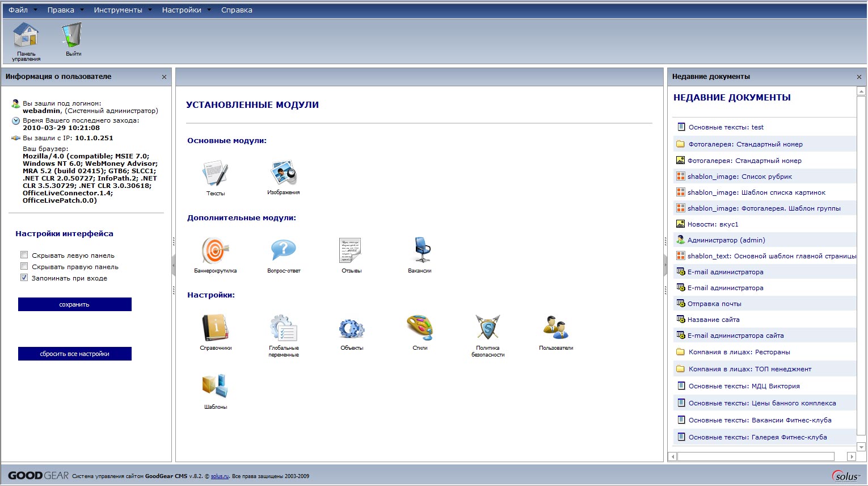This screenshot has height=486, width=868.
Task: Uncheck Запоминать при входе checkbox
Action: point(24,278)
